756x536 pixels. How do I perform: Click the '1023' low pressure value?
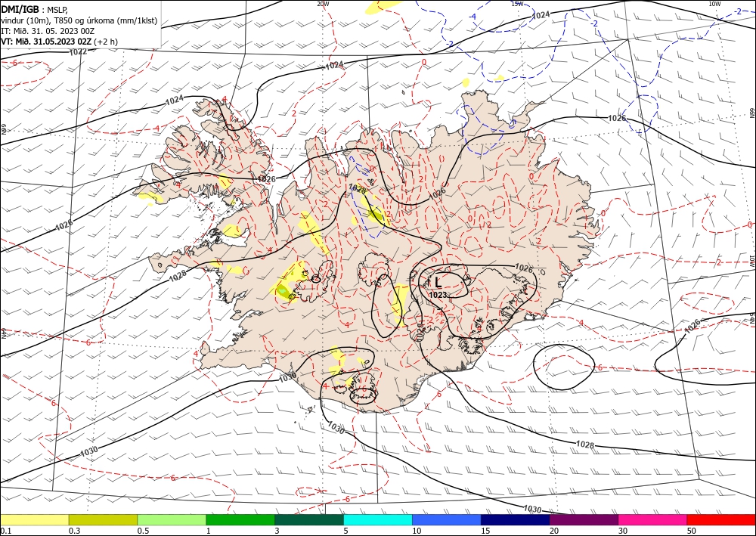coord(438,295)
